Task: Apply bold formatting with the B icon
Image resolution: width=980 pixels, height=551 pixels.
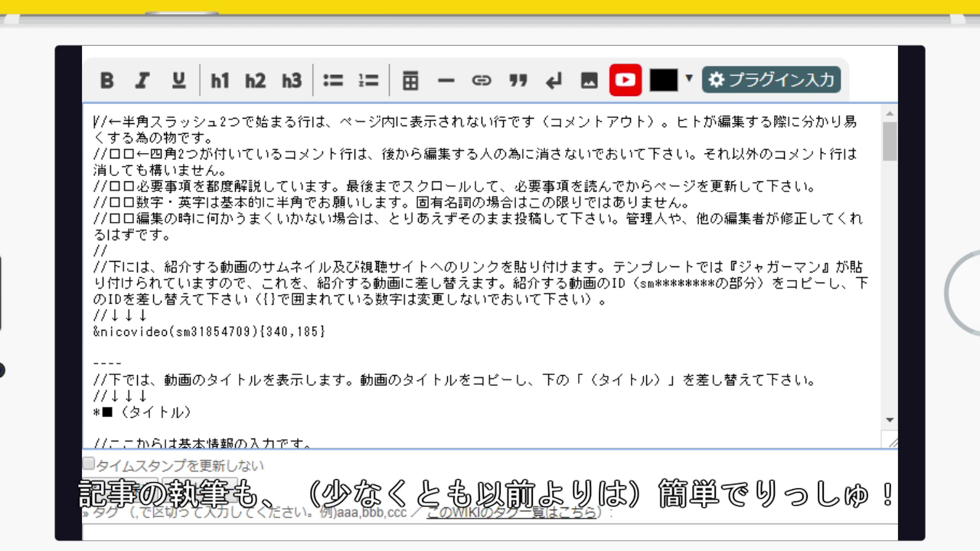Action: tap(107, 80)
